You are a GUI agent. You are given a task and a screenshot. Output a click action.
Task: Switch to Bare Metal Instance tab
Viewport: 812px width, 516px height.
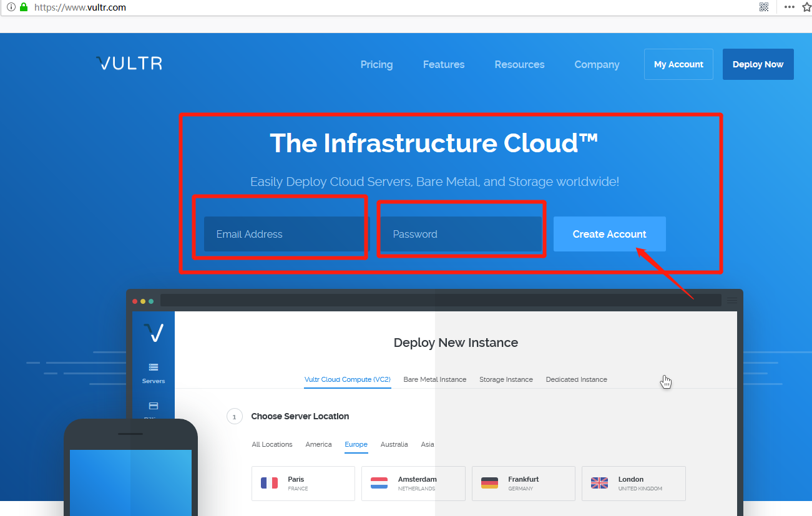point(435,379)
